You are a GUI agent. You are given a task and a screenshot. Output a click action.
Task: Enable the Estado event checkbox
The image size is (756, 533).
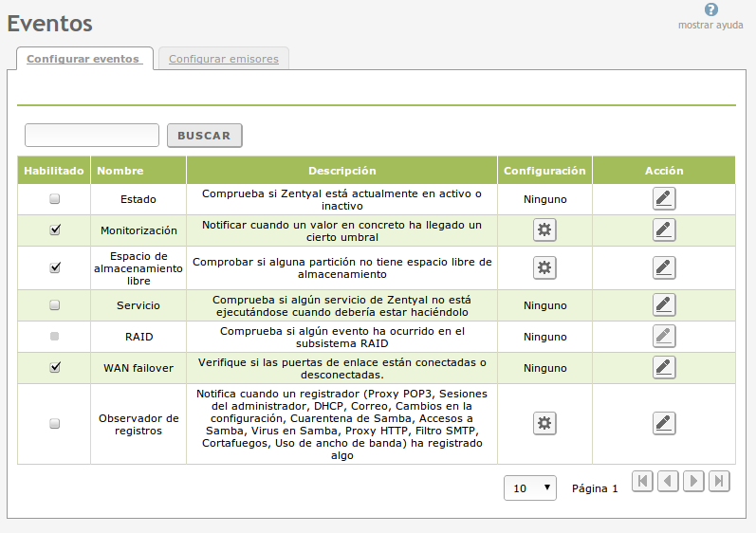pos(54,198)
